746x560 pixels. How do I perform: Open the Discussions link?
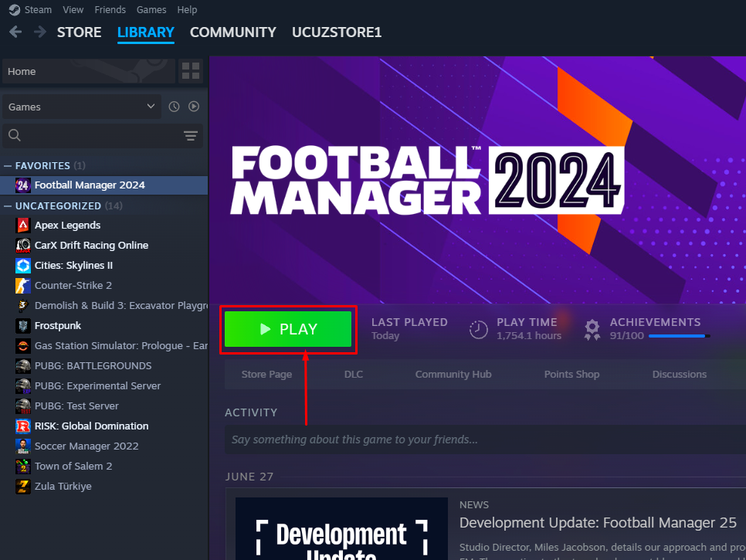pyautogui.click(x=679, y=375)
